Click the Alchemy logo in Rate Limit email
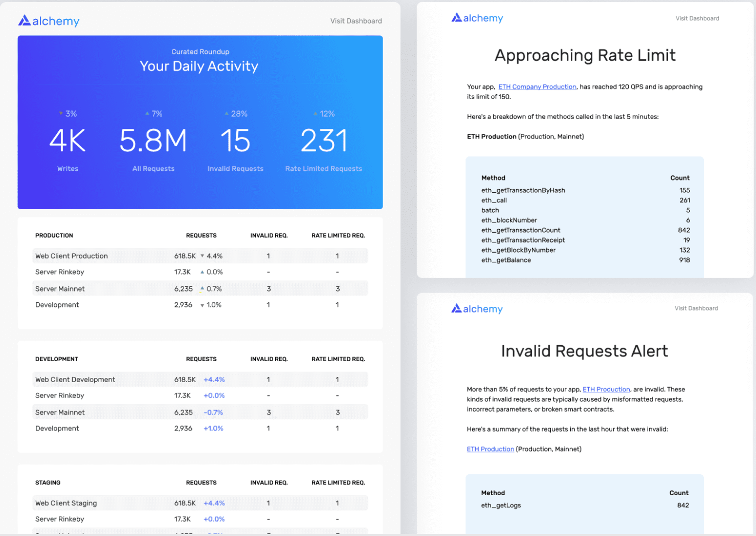Viewport: 756px width, 536px height. 477,18
